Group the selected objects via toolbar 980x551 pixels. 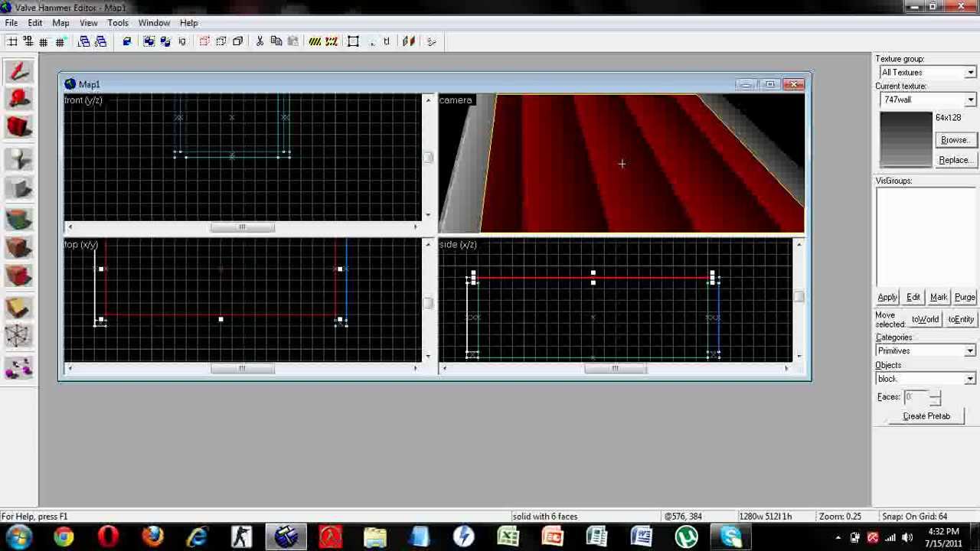pyautogui.click(x=149, y=41)
